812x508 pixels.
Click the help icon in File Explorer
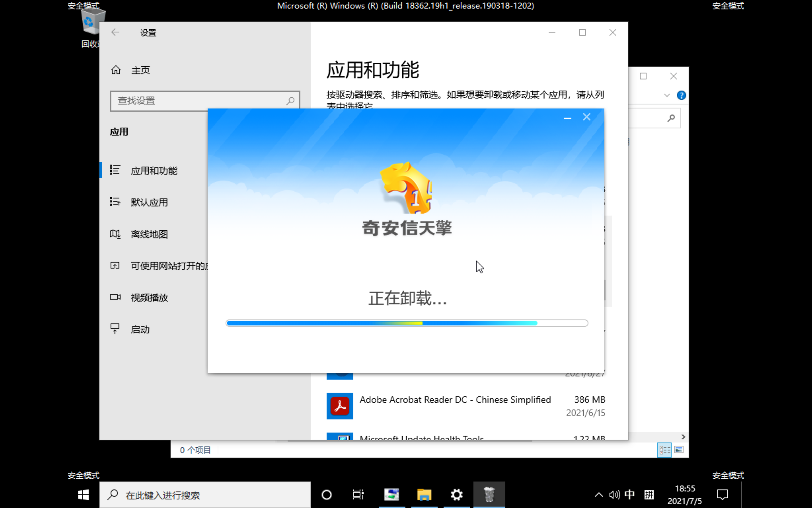[681, 95]
